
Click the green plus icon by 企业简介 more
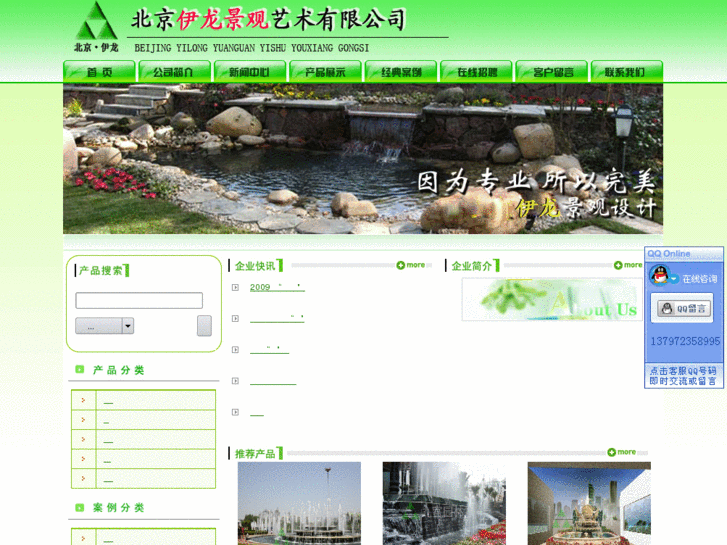(618, 265)
